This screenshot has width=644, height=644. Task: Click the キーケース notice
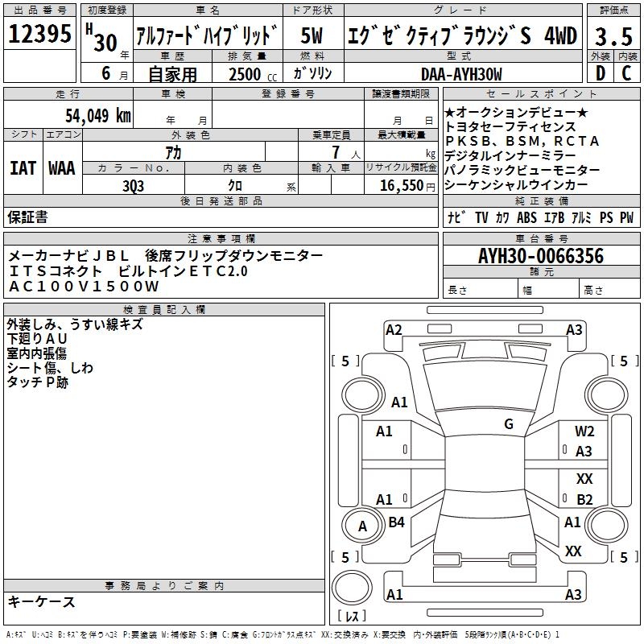[x=42, y=601]
